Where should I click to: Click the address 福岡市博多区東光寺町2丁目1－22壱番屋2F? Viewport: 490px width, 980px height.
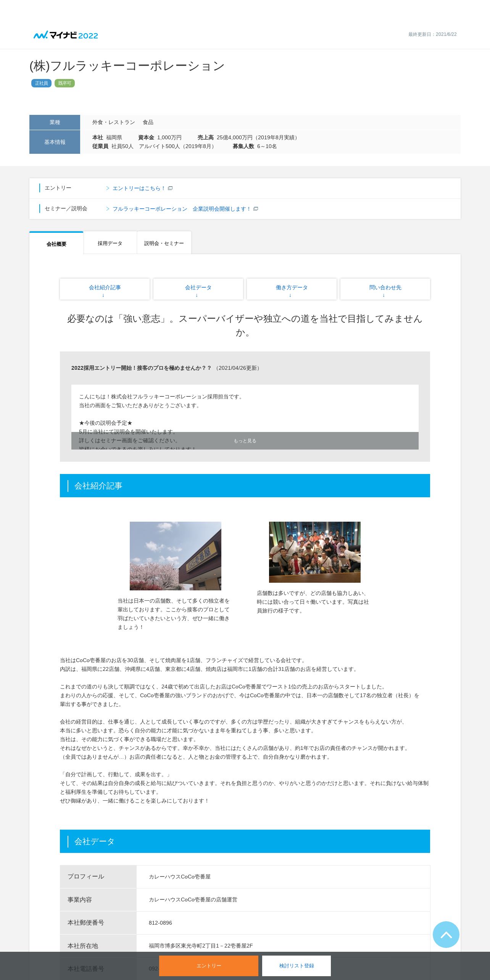point(201,946)
